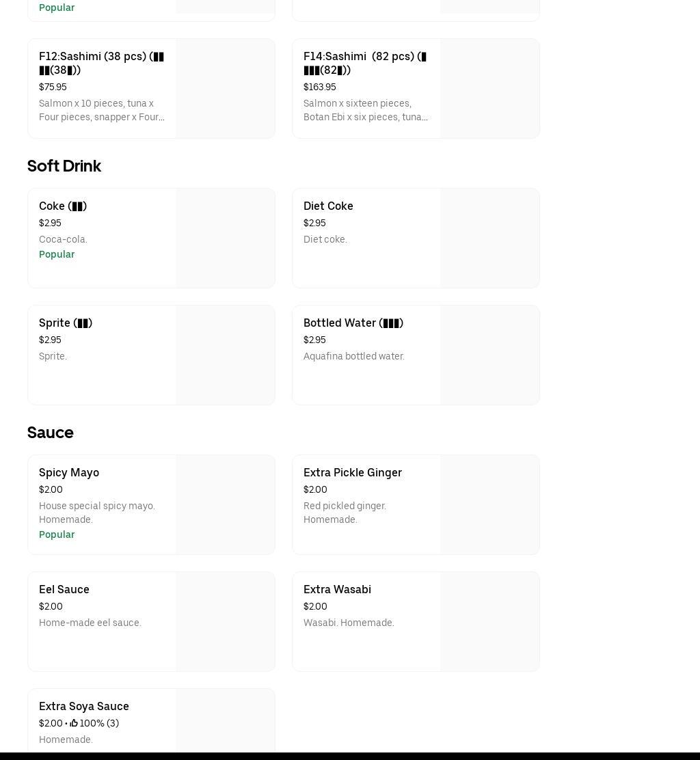Image resolution: width=700 pixels, height=760 pixels.
Task: Click the Soft Drink section heading
Action: click(x=64, y=166)
